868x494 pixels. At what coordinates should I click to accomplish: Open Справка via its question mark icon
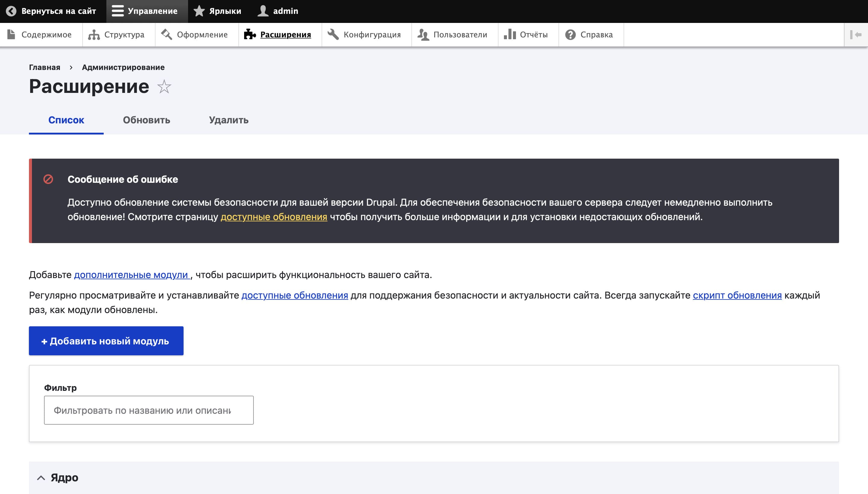tap(570, 35)
